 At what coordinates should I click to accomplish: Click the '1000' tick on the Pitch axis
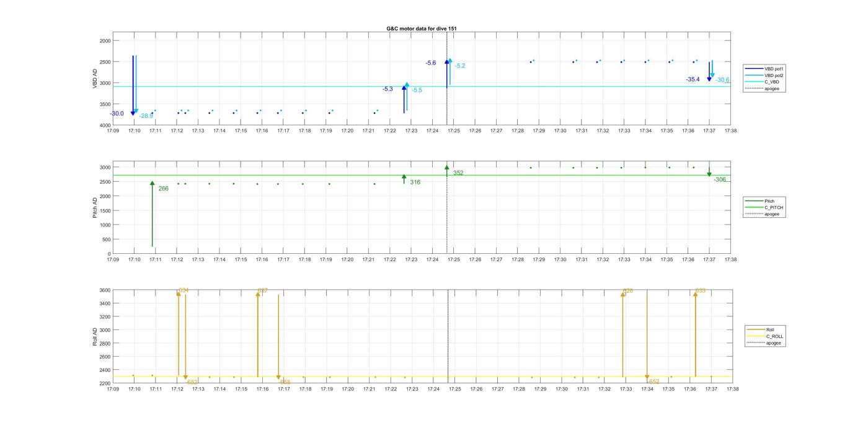[x=105, y=225]
